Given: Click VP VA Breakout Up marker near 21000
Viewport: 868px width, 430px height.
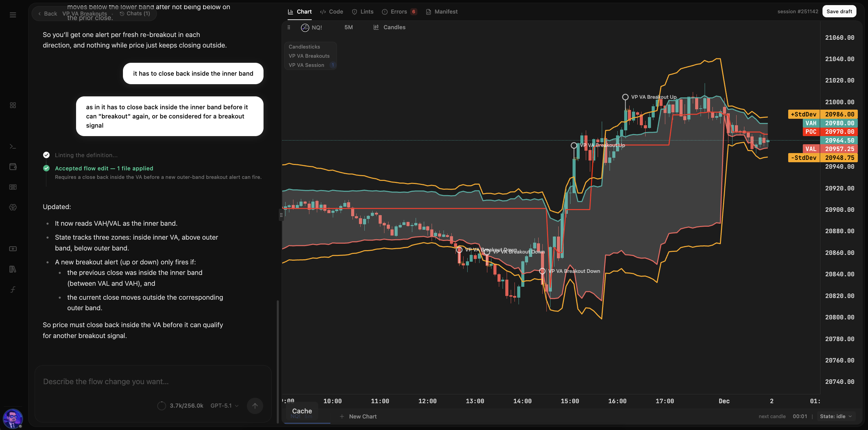Looking at the screenshot, I should 625,97.
